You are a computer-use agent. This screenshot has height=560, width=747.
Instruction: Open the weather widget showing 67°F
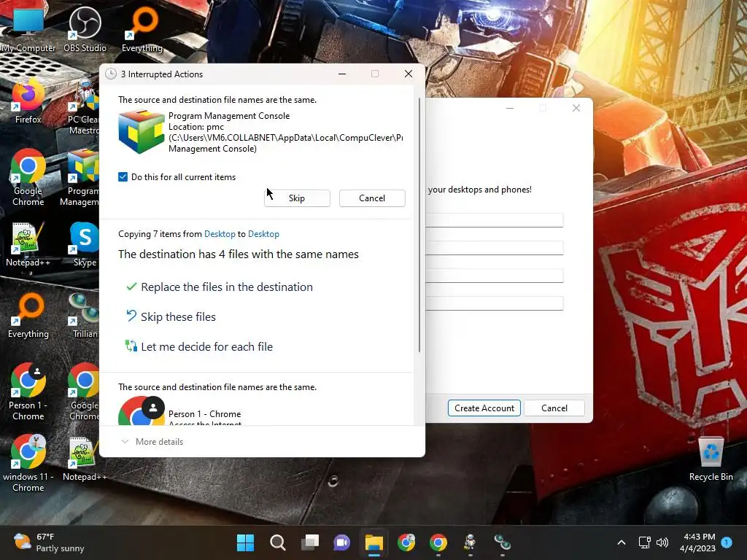click(x=49, y=542)
